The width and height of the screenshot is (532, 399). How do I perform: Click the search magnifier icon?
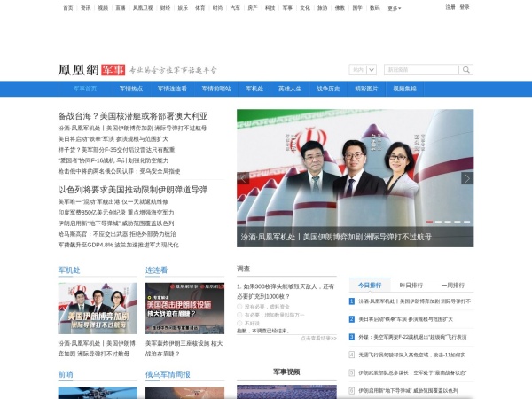466,69
